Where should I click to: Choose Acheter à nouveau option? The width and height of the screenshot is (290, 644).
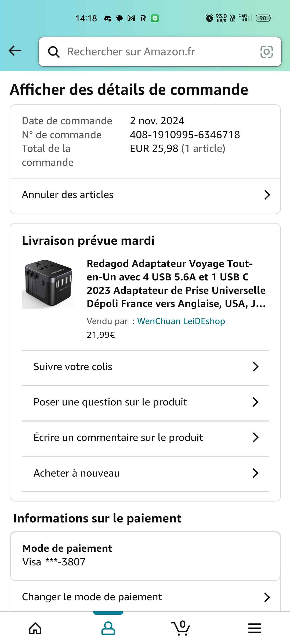click(145, 473)
